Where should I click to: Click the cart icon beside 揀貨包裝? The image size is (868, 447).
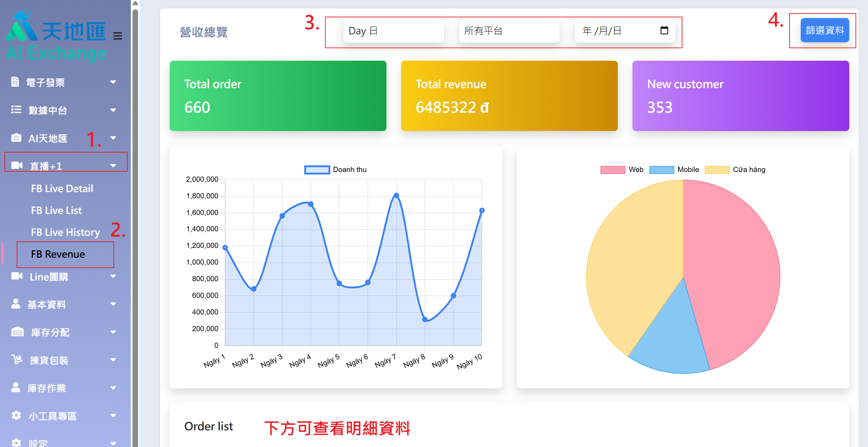17,359
